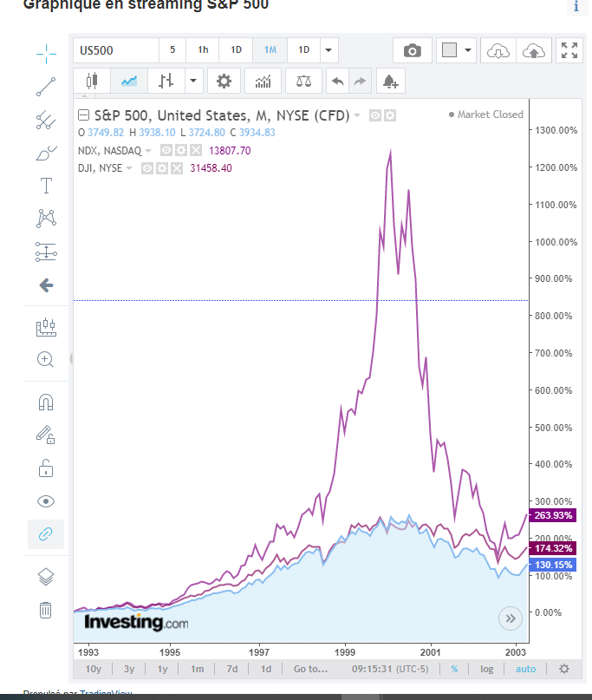Select the Text annotation tool
Viewport: 592px width, 700px height.
click(46, 186)
